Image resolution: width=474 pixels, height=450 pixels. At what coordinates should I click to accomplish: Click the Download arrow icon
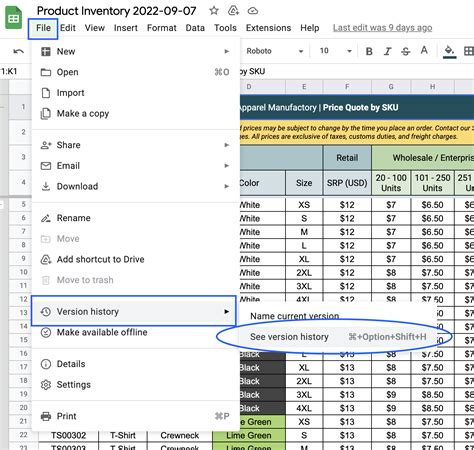(46, 186)
